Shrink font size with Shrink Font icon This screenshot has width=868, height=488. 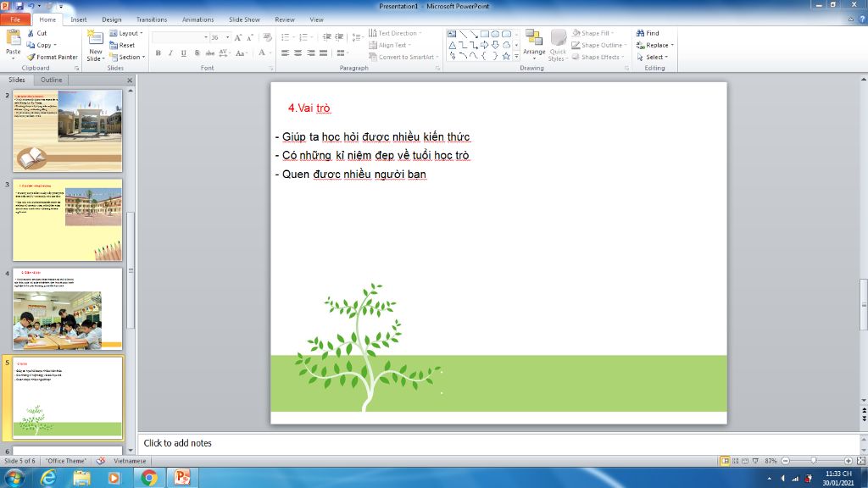pos(250,37)
